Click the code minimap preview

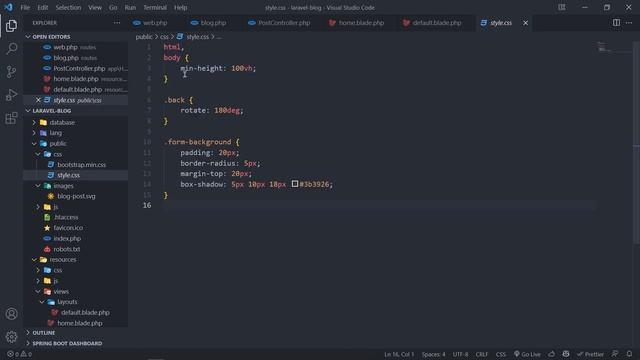pyautogui.click(x=604, y=47)
